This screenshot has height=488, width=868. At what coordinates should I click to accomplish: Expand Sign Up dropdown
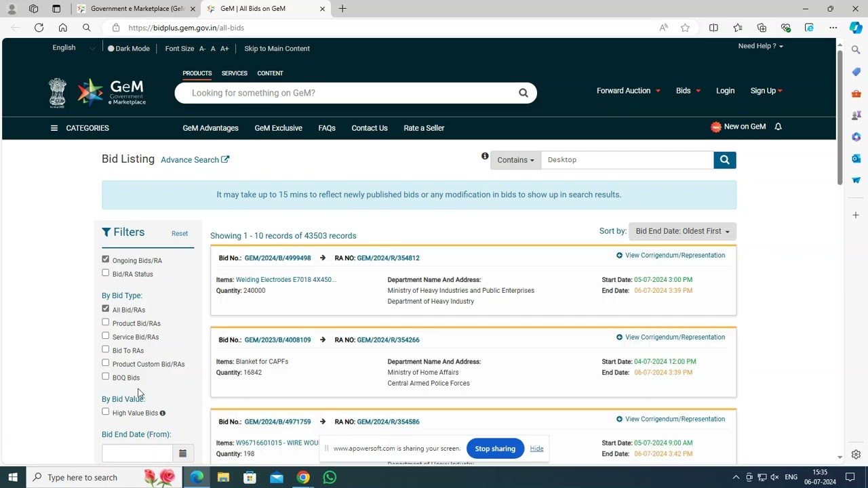(766, 91)
